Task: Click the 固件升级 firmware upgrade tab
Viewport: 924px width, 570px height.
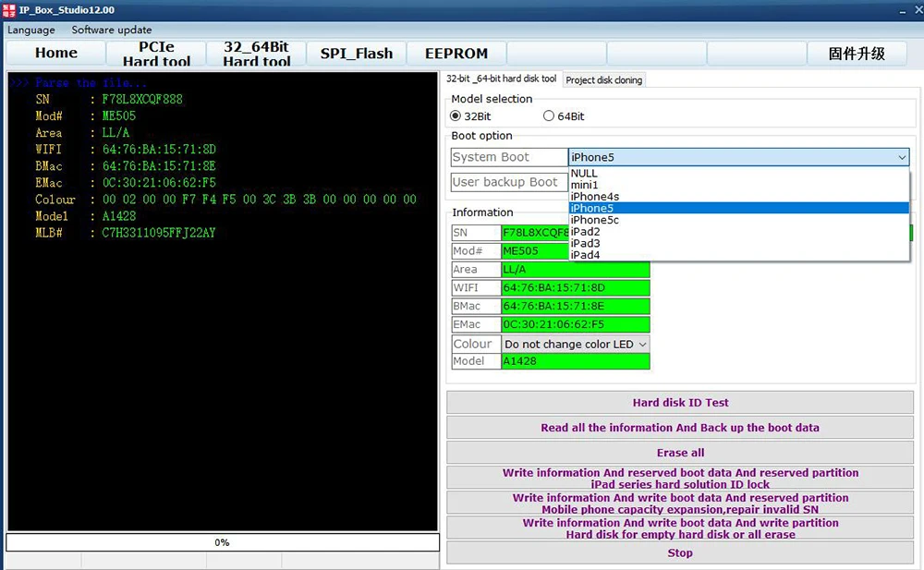Action: tap(857, 53)
